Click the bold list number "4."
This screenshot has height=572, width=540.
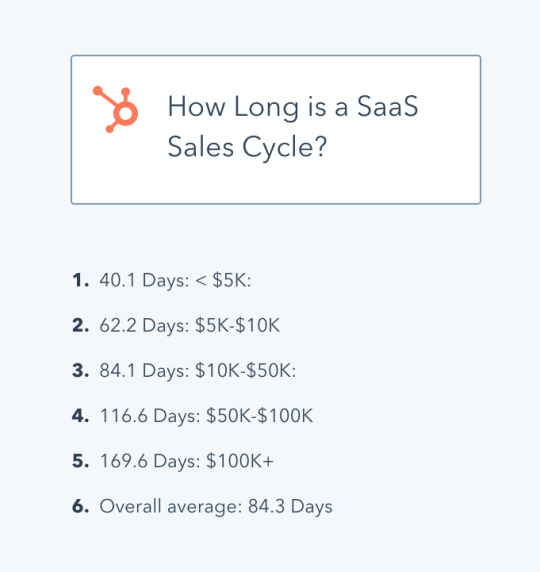pyautogui.click(x=81, y=416)
